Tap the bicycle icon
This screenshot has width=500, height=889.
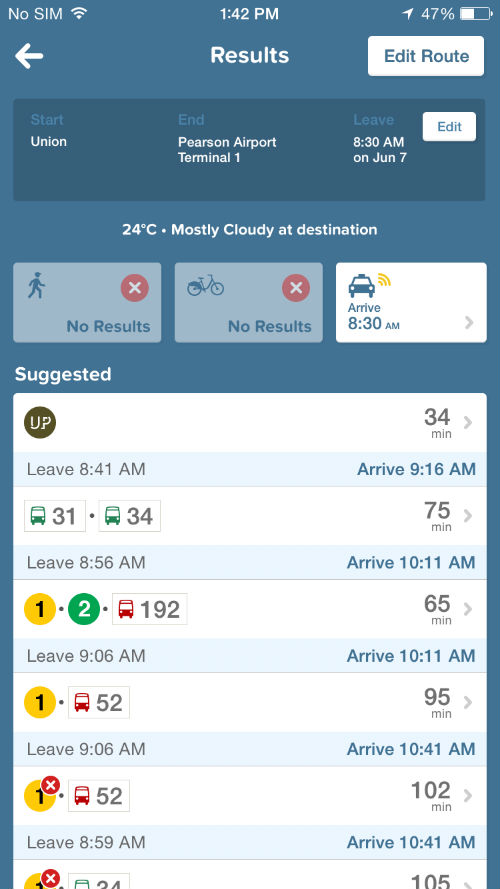pyautogui.click(x=205, y=285)
